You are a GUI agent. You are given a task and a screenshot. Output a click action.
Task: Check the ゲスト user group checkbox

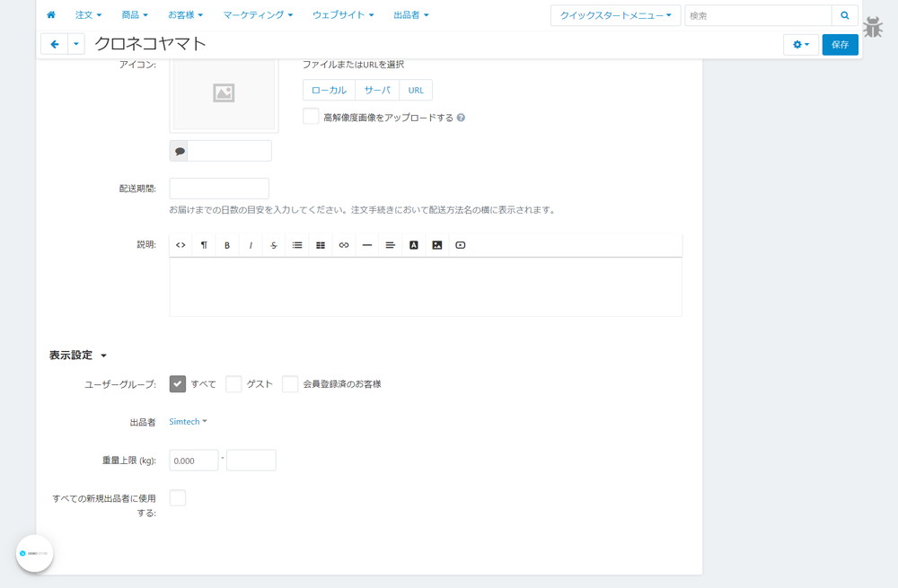(233, 383)
